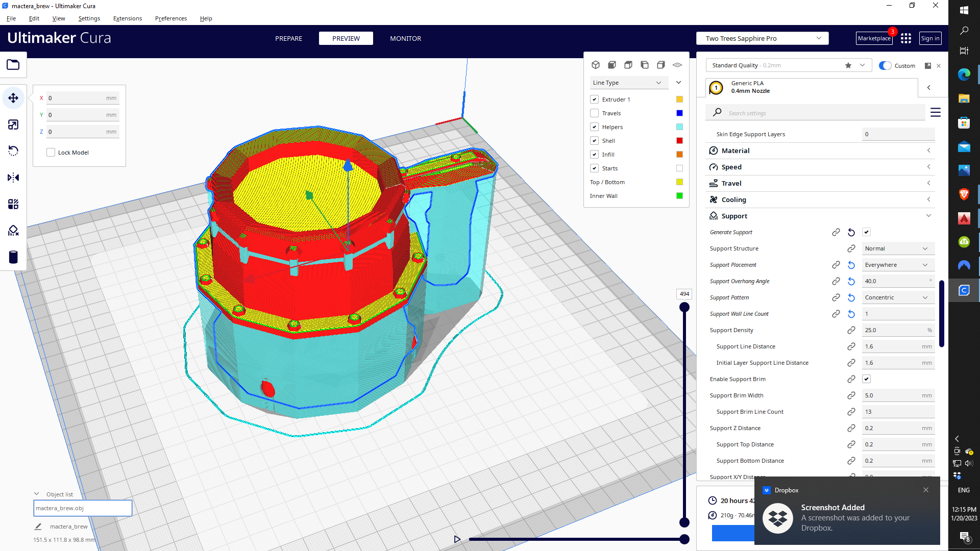Screen dimensions: 980x551
Task: Click the Search settings field
Action: click(816, 113)
